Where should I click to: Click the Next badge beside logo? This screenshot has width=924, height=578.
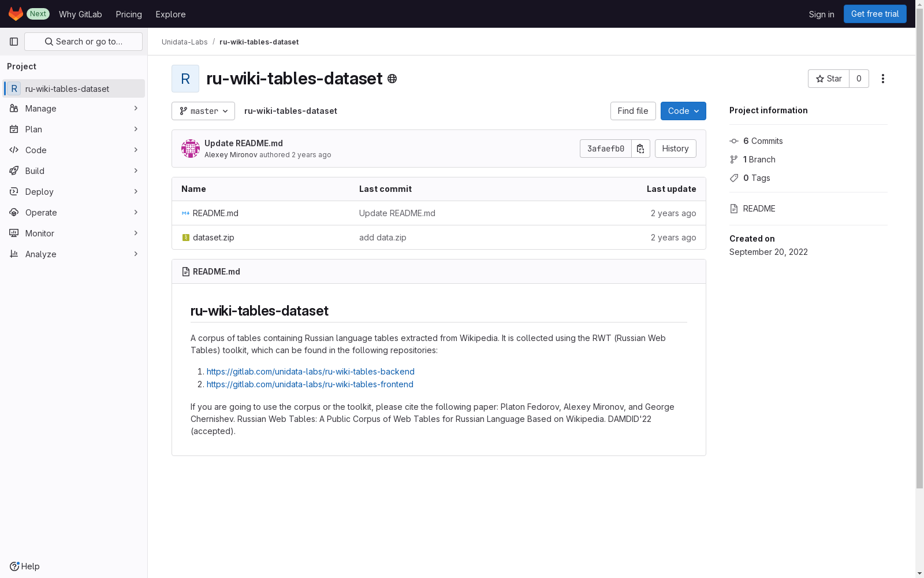tap(38, 14)
